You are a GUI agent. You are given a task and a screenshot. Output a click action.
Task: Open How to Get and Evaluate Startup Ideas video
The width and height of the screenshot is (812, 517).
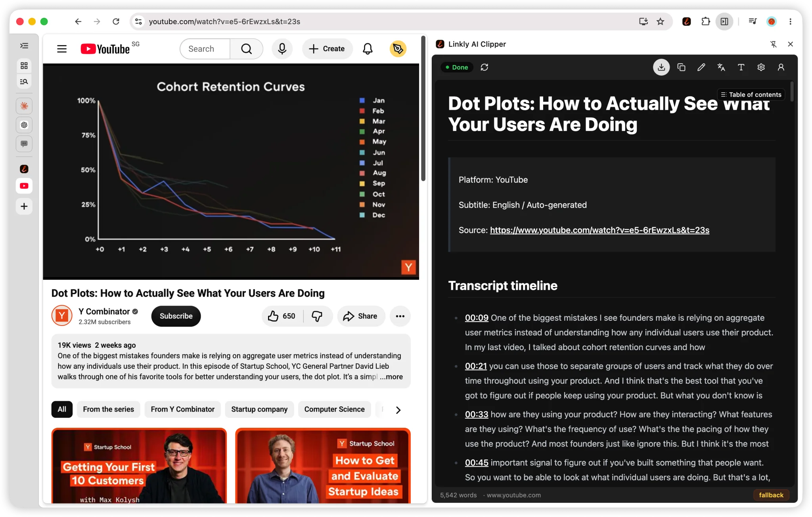pyautogui.click(x=323, y=465)
